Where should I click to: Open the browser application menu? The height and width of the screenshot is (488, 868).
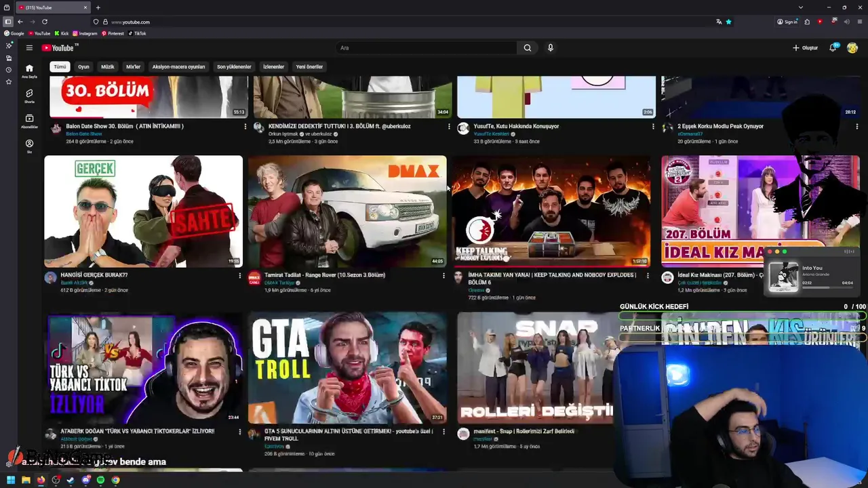pyautogui.click(x=859, y=22)
